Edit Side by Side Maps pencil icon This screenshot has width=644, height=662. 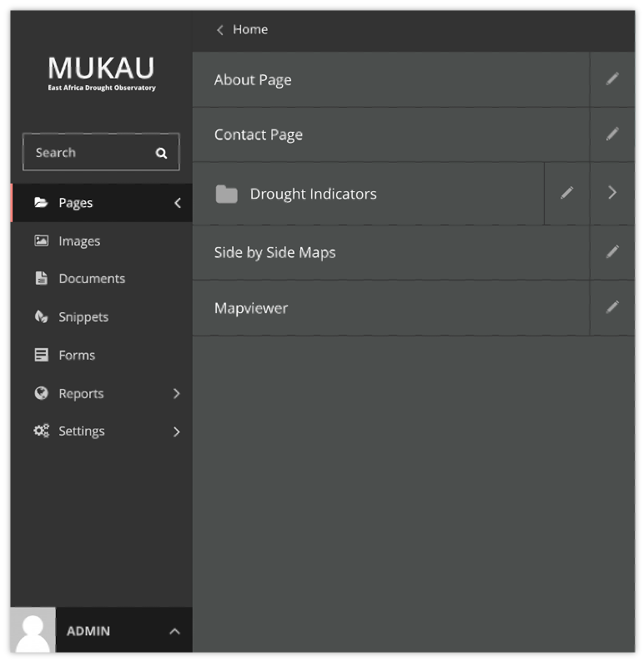(x=612, y=252)
